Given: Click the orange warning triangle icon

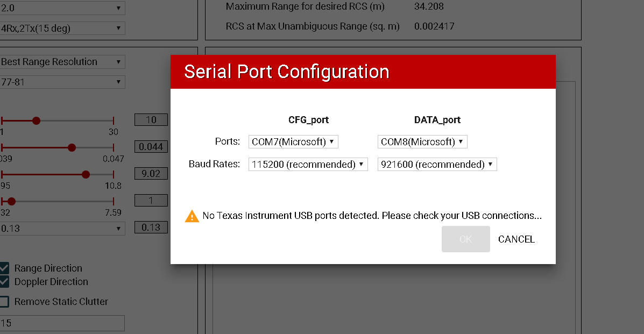Looking at the screenshot, I should 192,217.
